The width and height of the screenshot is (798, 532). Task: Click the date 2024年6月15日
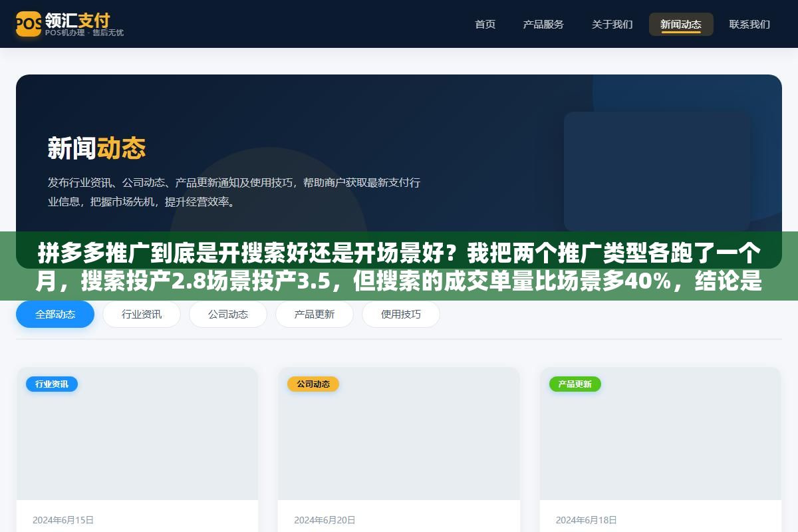[x=63, y=520]
